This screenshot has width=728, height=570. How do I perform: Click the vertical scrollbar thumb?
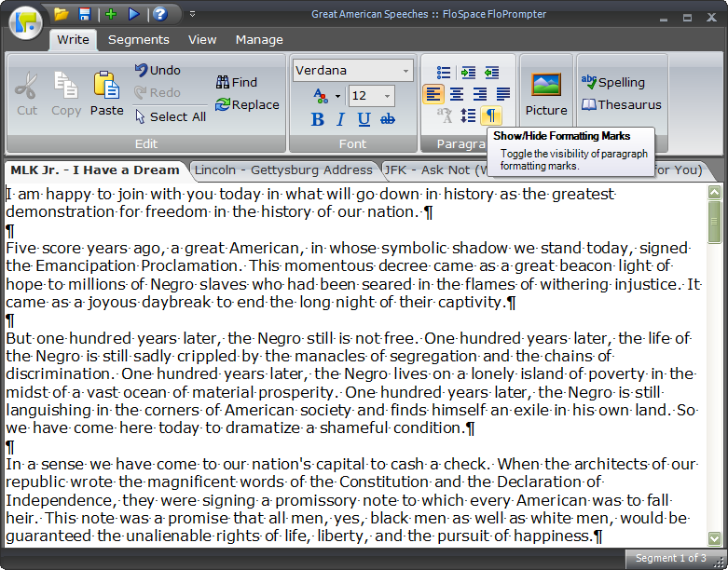click(x=714, y=222)
